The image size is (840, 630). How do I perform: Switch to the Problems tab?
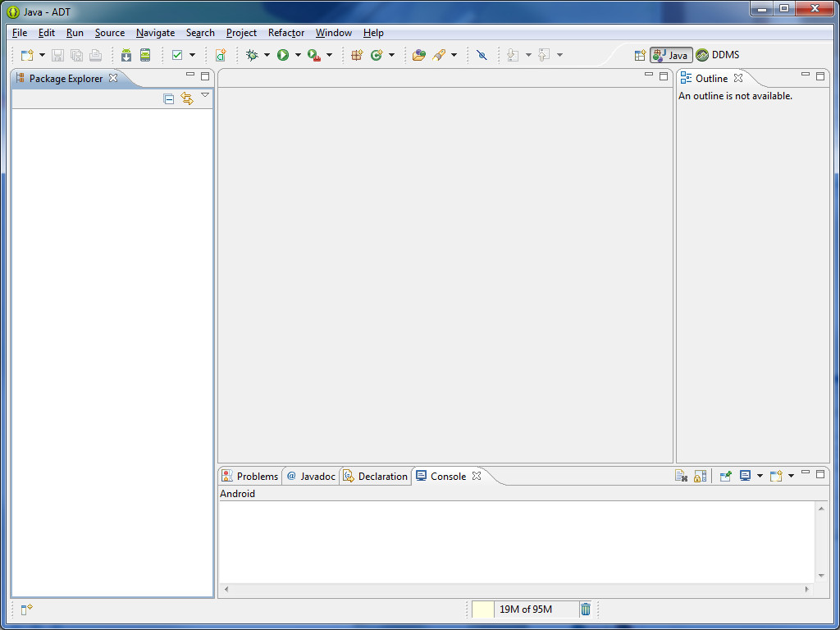pyautogui.click(x=250, y=477)
